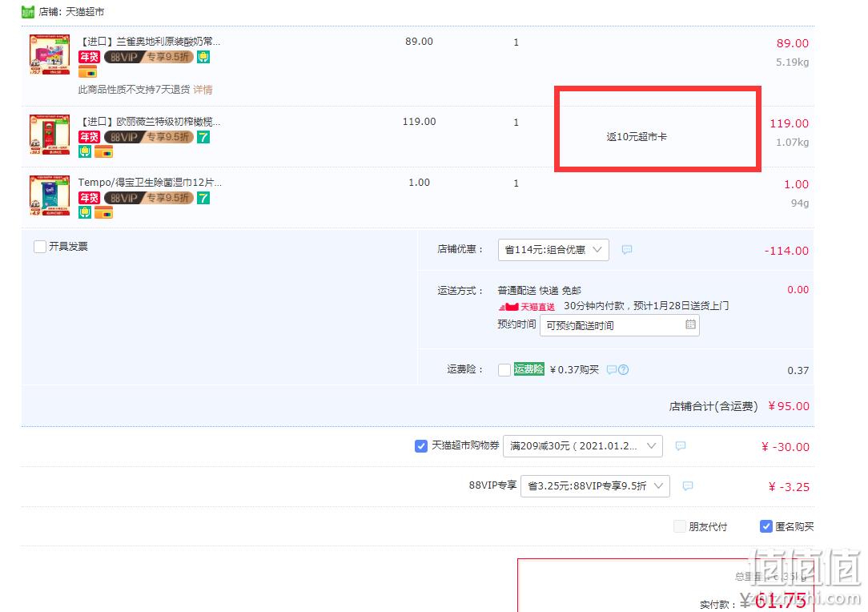The width and height of the screenshot is (868, 612).
Task: Click the comment icon beside 运费险 price
Action: (x=611, y=369)
